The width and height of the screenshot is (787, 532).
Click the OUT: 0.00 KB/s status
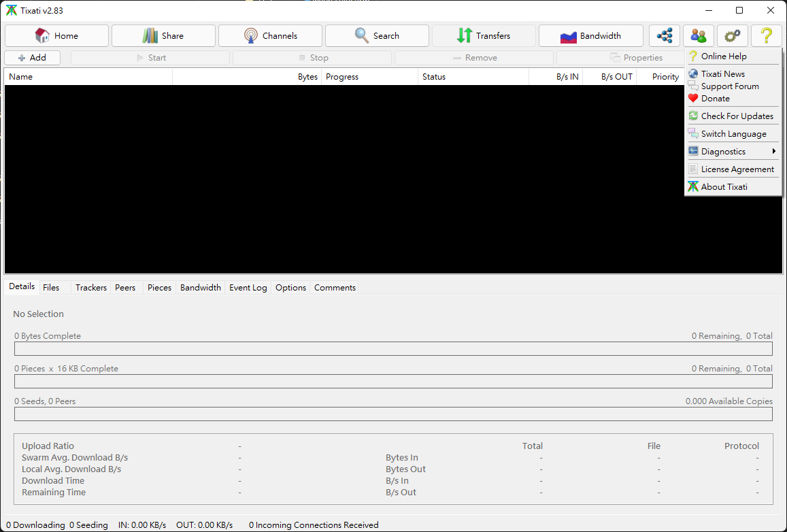(x=204, y=525)
